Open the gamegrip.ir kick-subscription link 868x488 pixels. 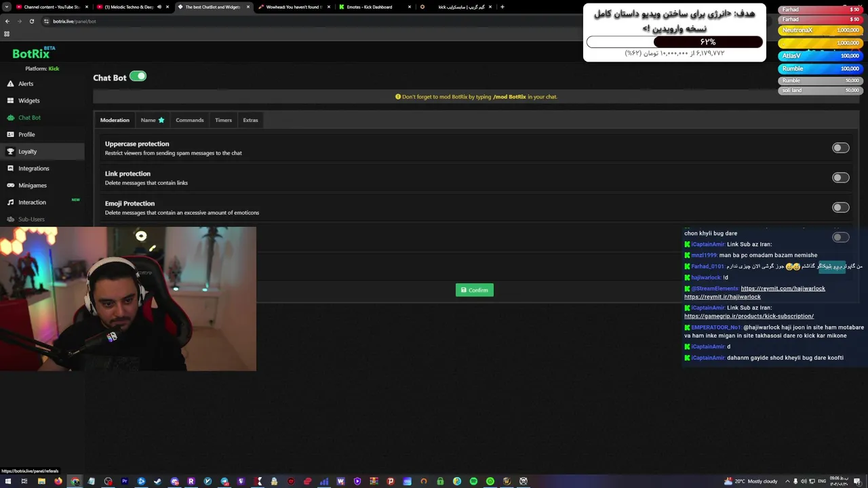click(749, 317)
